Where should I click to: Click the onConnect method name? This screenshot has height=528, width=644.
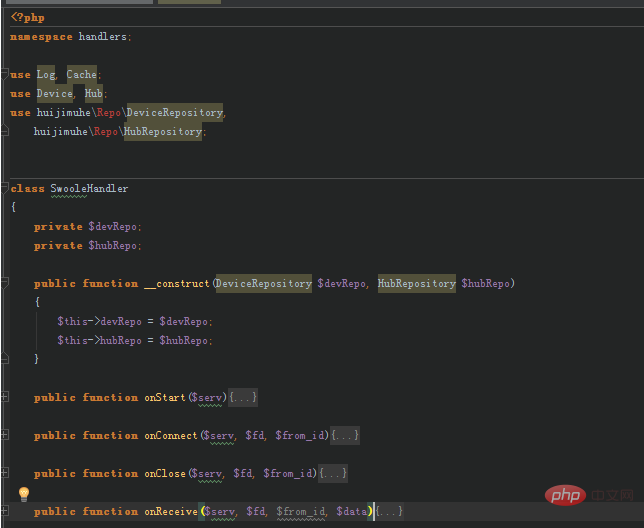(171, 435)
